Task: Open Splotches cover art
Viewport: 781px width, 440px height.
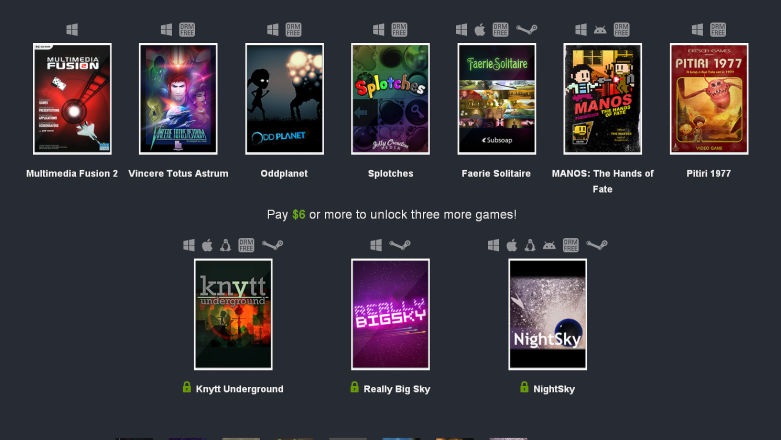Action: (x=390, y=99)
